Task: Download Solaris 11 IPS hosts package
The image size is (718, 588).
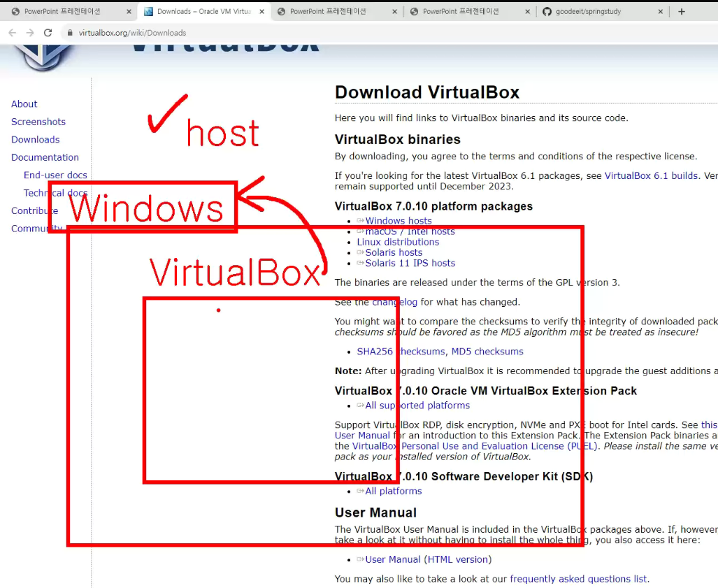Action: click(410, 263)
